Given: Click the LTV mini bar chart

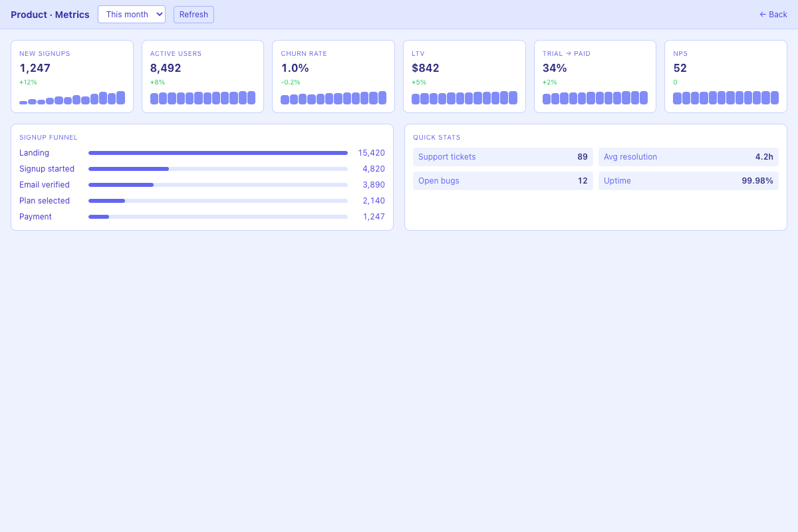Looking at the screenshot, I should point(464,98).
